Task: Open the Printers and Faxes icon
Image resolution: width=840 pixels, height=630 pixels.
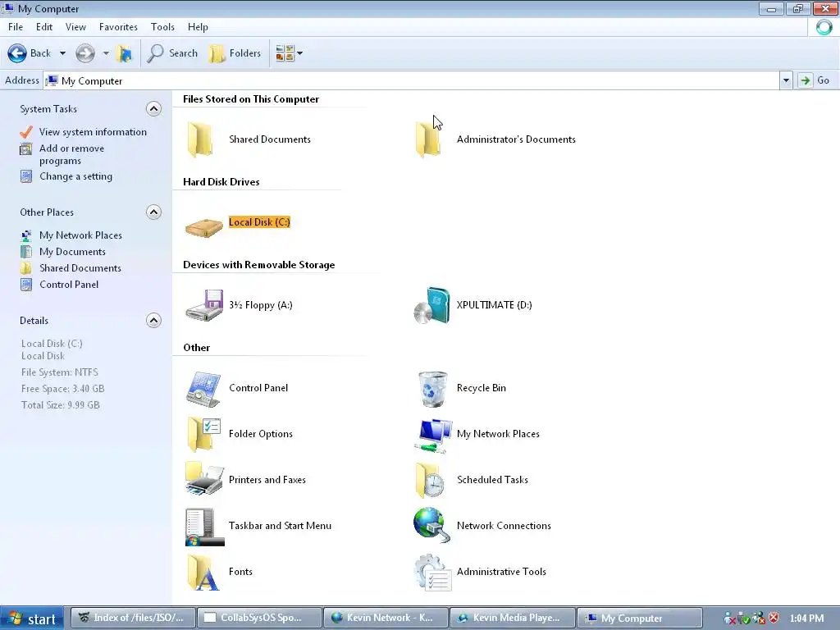Action: click(203, 480)
